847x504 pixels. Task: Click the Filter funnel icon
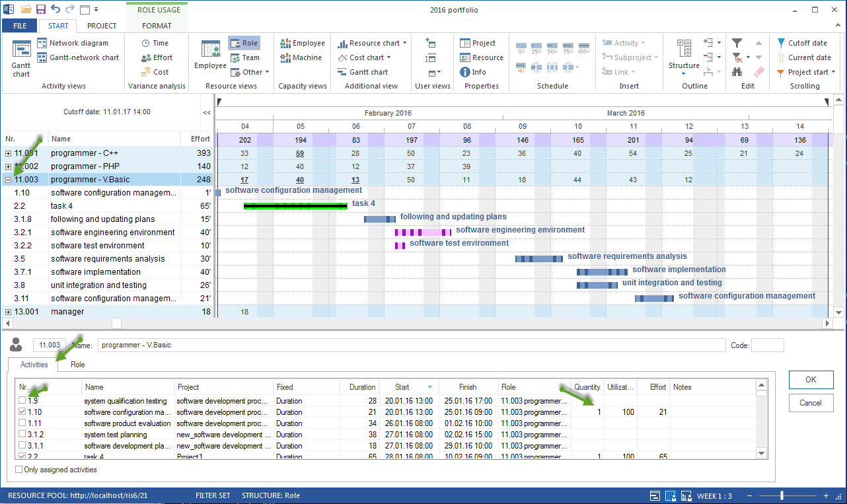(737, 43)
